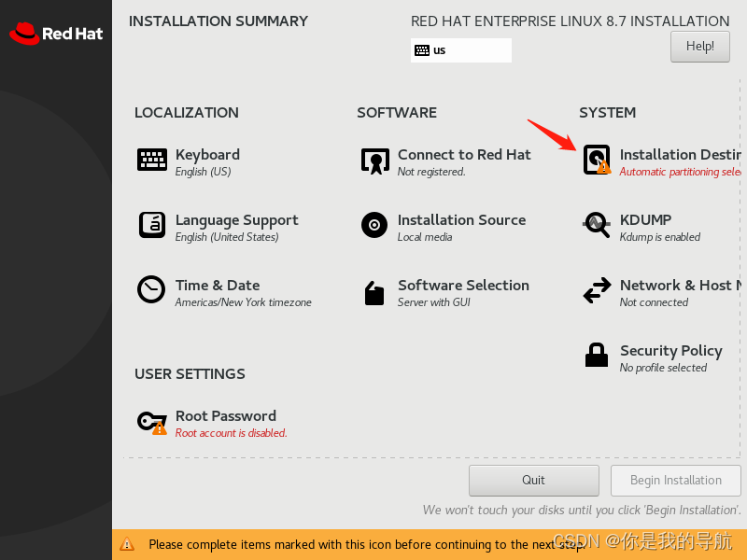
Task: Click the 'LOCALIZATION' section heading
Action: click(x=186, y=113)
